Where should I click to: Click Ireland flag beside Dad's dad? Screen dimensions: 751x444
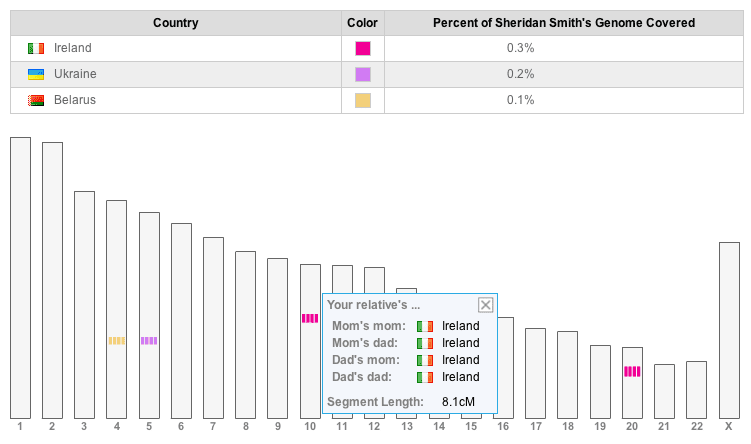click(425, 377)
